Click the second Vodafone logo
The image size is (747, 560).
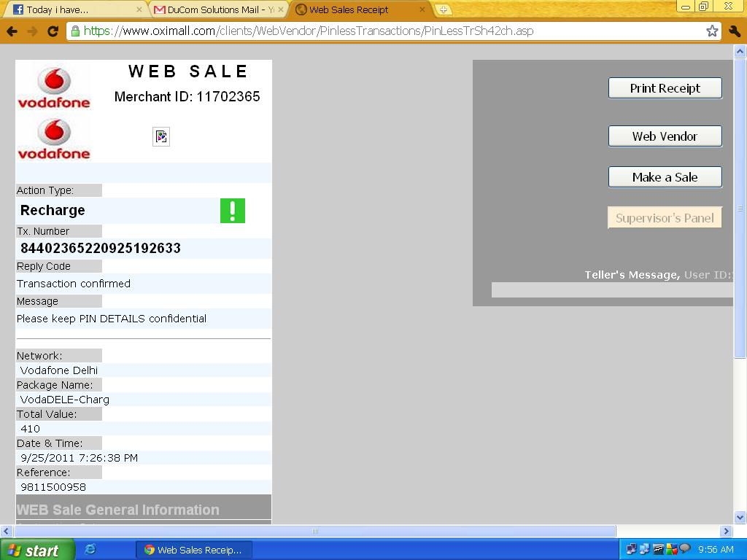pos(54,139)
